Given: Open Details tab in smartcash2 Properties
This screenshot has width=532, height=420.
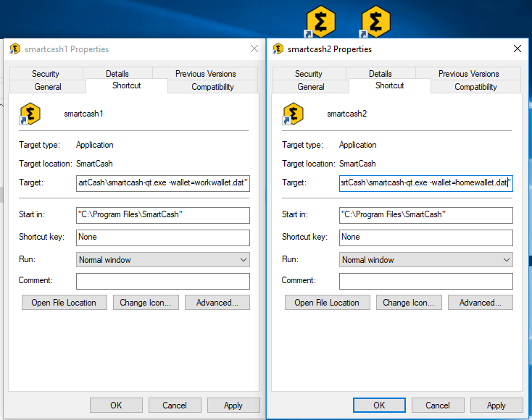Looking at the screenshot, I should (x=381, y=74).
